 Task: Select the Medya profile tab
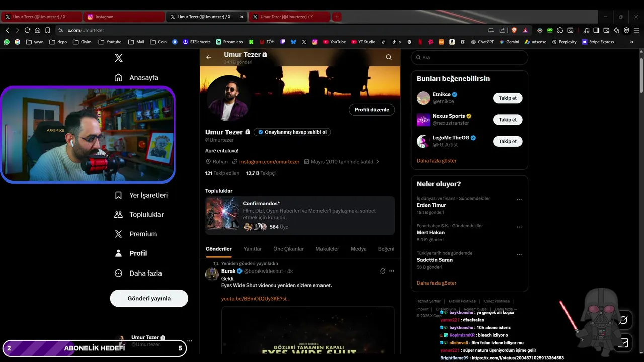[359, 249]
